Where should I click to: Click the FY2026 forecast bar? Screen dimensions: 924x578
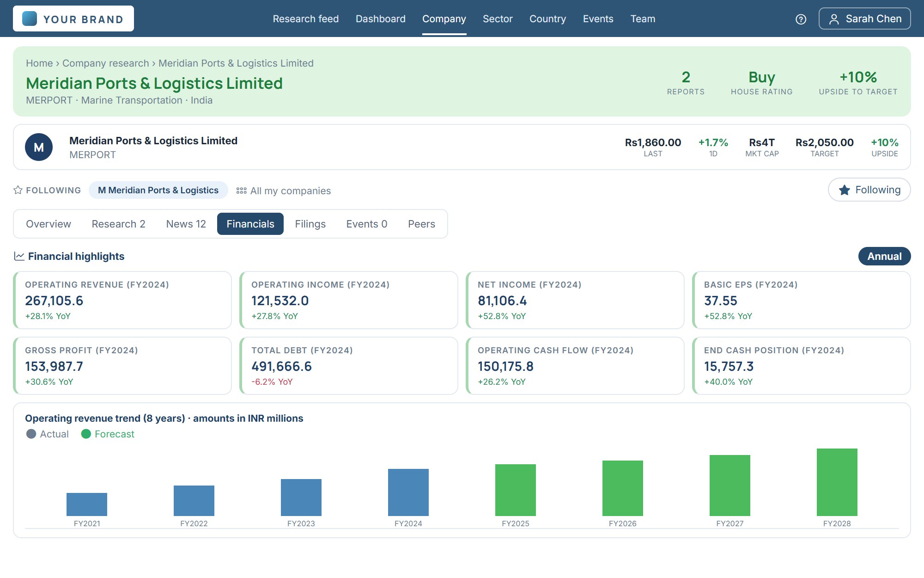[623, 488]
